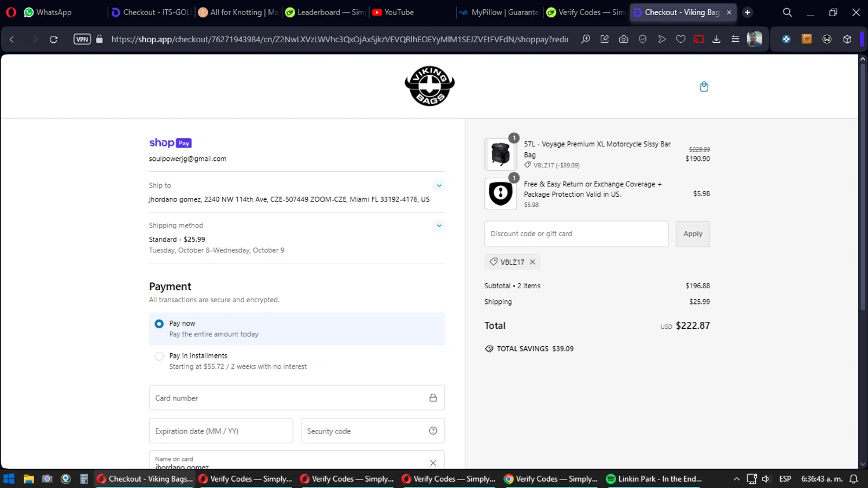The image size is (868, 488).
Task: Clear the Name on card field
Action: click(433, 463)
